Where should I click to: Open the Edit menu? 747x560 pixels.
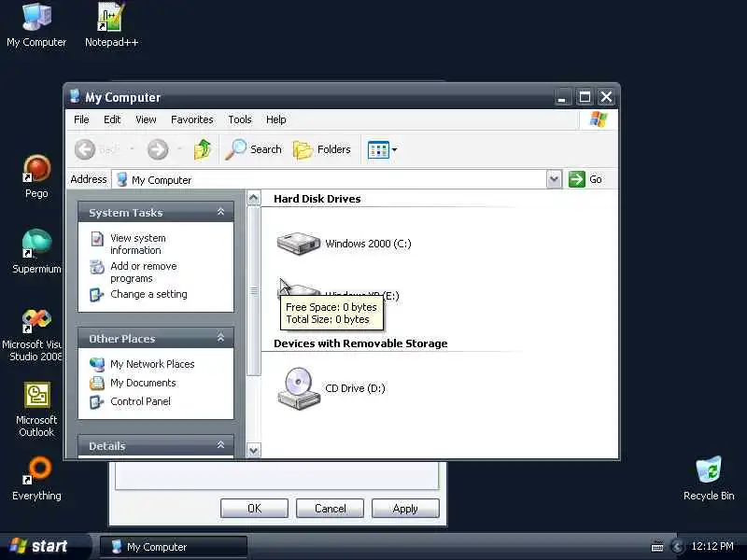(x=112, y=119)
